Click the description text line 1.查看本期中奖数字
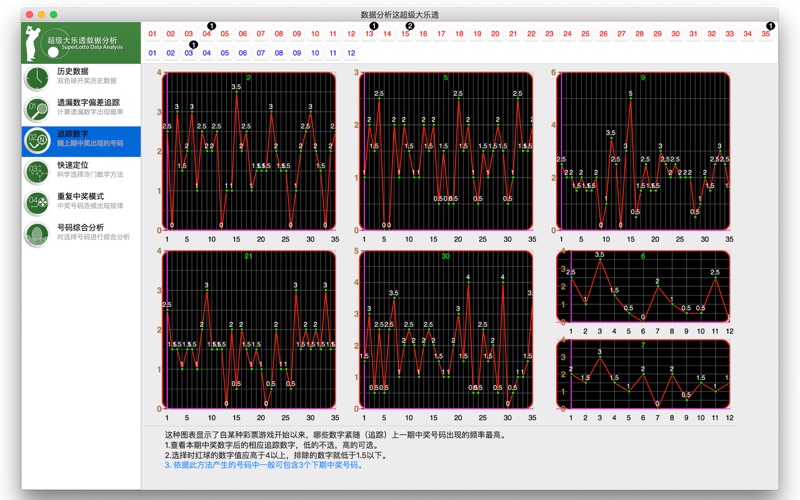Image resolution: width=800 pixels, height=500 pixels. point(271,445)
